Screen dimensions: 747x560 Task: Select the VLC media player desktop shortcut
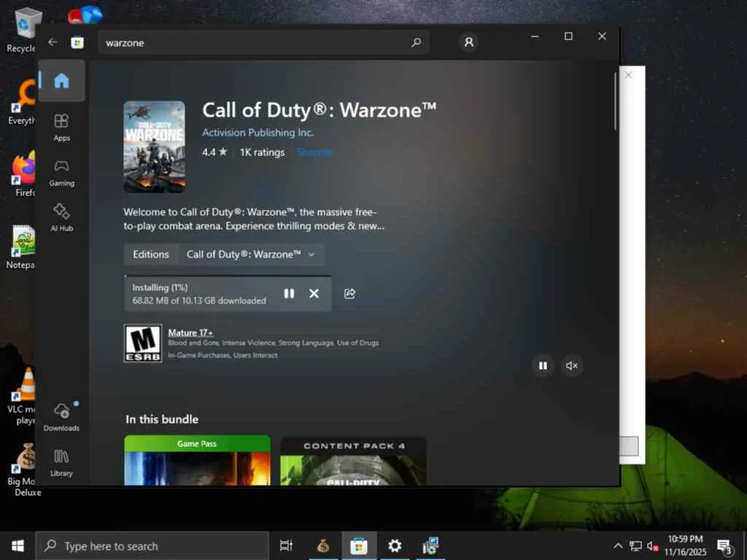tap(22, 395)
